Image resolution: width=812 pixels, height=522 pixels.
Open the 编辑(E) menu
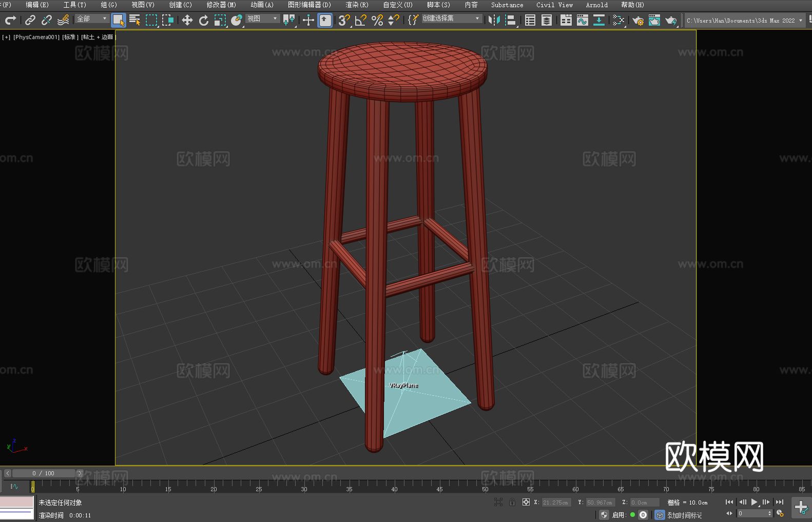[x=37, y=5]
